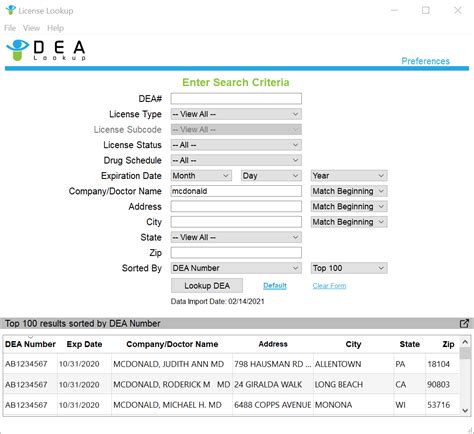Open Preferences link

click(x=425, y=61)
